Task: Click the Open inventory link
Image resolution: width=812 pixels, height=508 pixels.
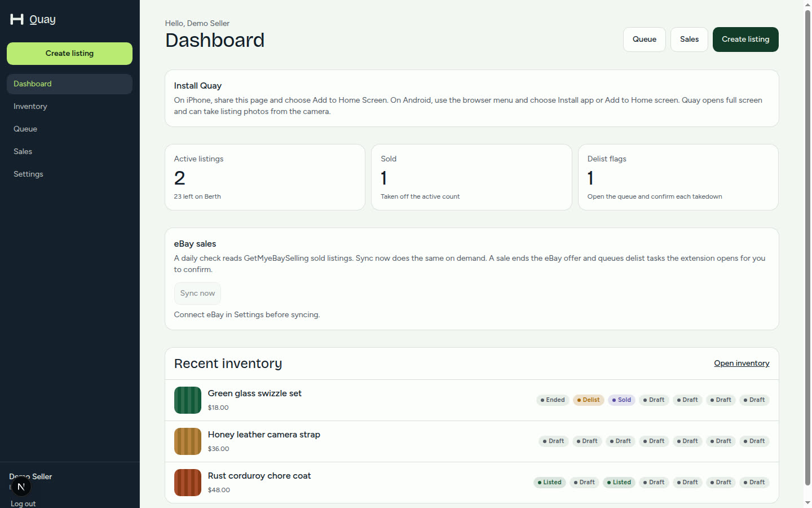Action: click(742, 364)
